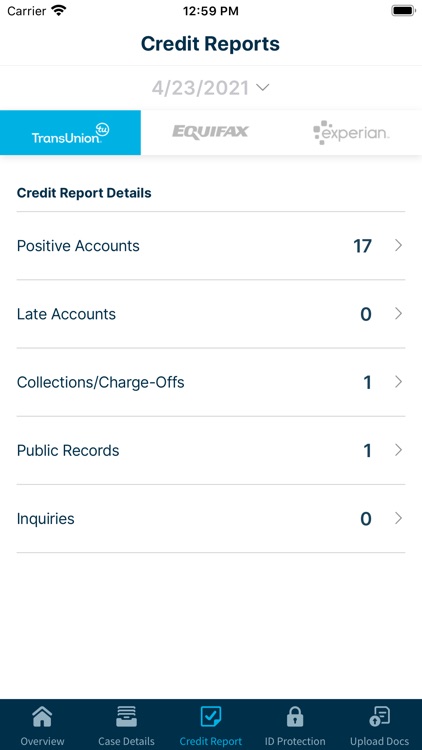Viewport: 422px width, 750px height.
Task: Open the Upload Docs document icon
Action: tap(379, 716)
